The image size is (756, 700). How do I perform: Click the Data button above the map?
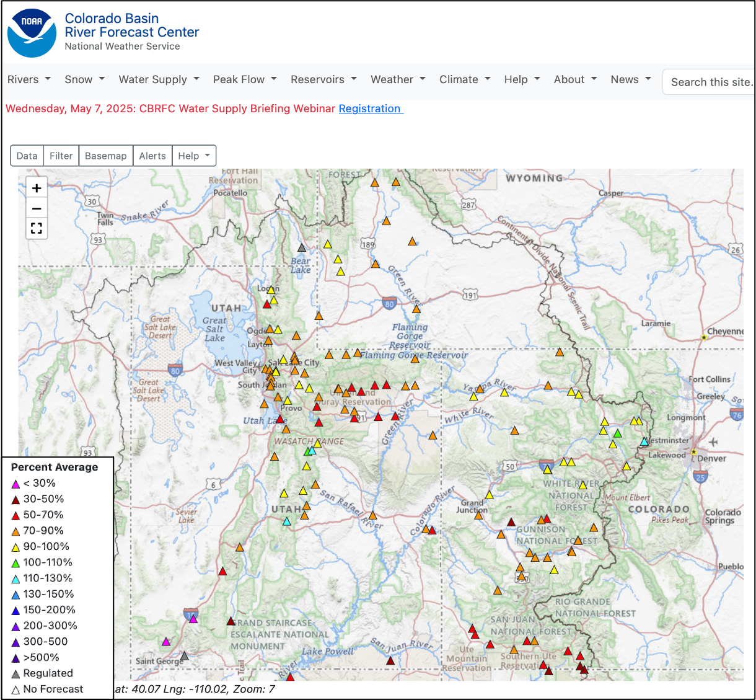[x=27, y=156]
